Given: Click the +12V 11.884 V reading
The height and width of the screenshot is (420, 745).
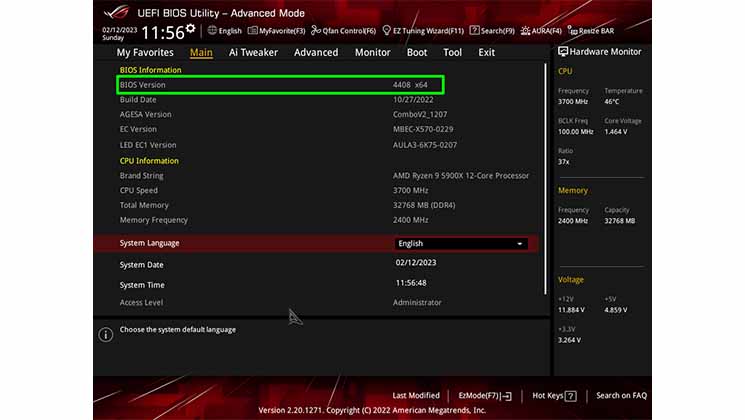Looking at the screenshot, I should (572, 310).
